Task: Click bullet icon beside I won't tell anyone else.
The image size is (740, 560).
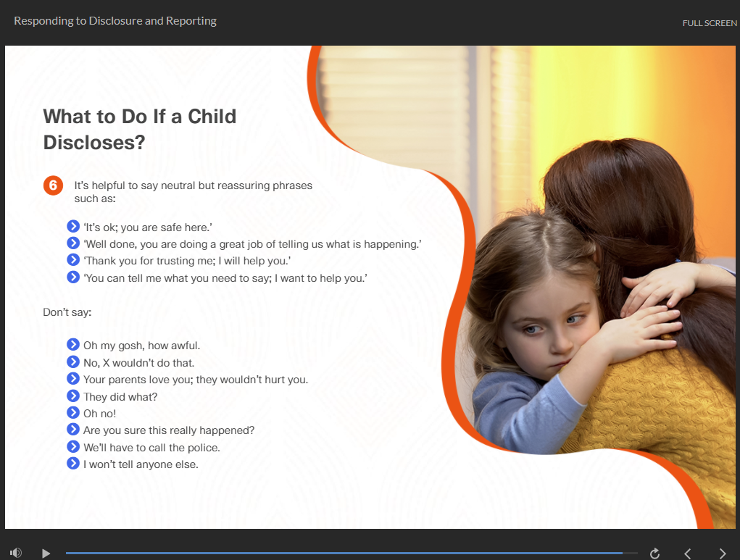Action: click(73, 463)
